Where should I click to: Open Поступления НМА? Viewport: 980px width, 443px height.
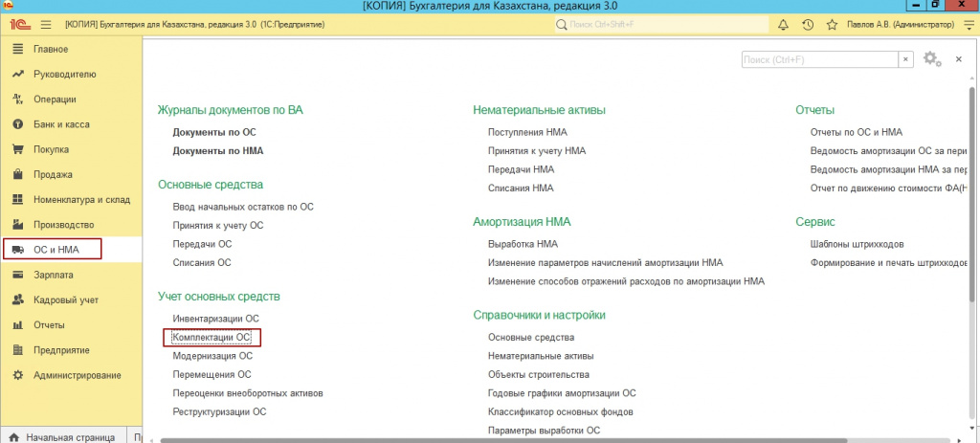click(527, 132)
